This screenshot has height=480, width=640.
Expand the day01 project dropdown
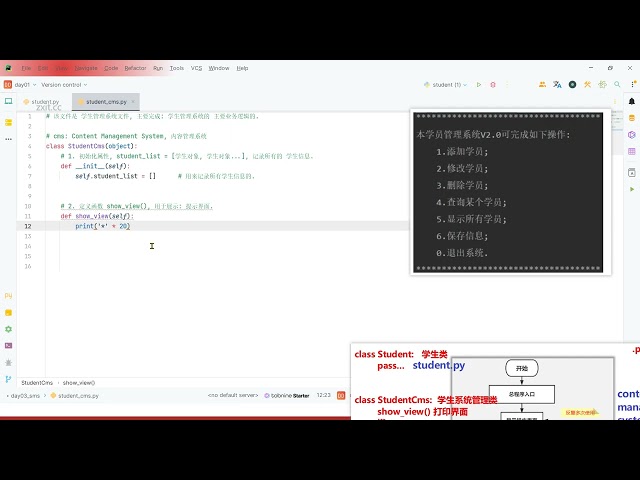(25, 85)
